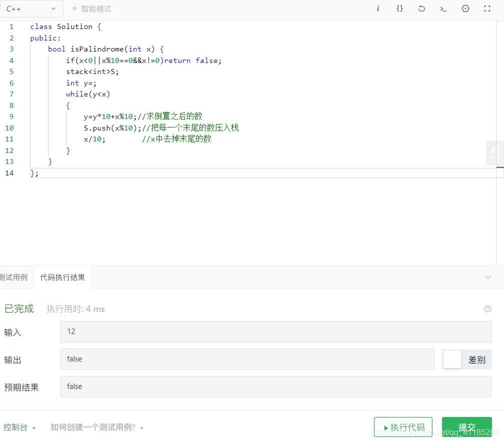Toggle the 差别 diff switch

pyautogui.click(x=467, y=359)
